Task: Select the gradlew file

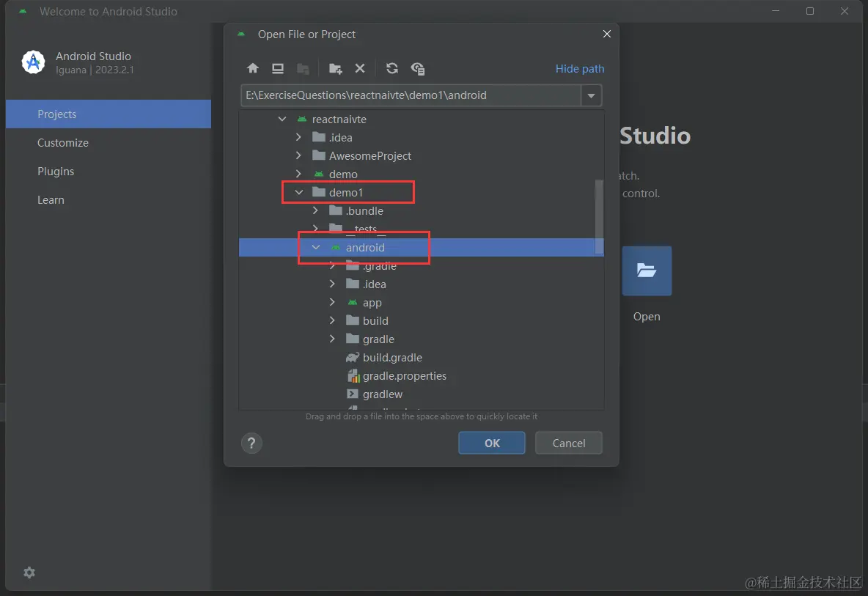Action: [x=422, y=394]
